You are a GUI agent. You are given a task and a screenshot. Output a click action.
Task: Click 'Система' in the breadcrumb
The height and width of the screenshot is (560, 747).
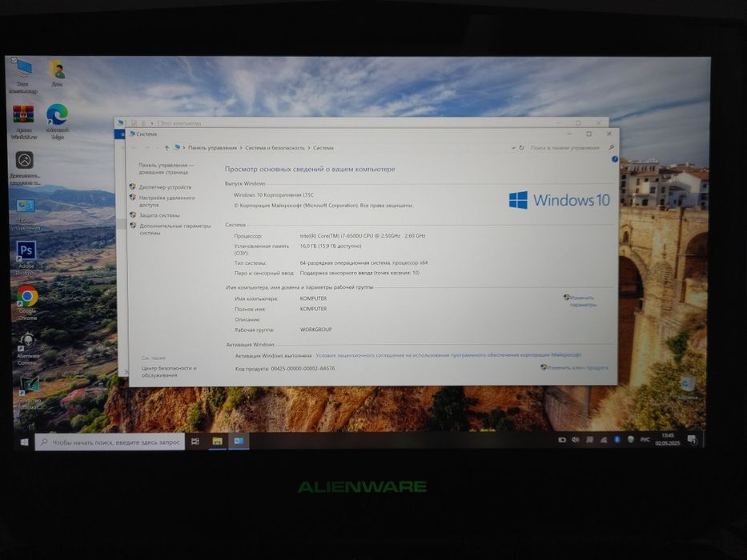(323, 148)
